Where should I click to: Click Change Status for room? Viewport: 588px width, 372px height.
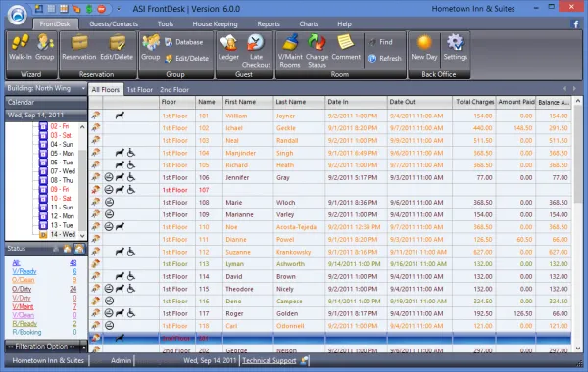click(317, 51)
